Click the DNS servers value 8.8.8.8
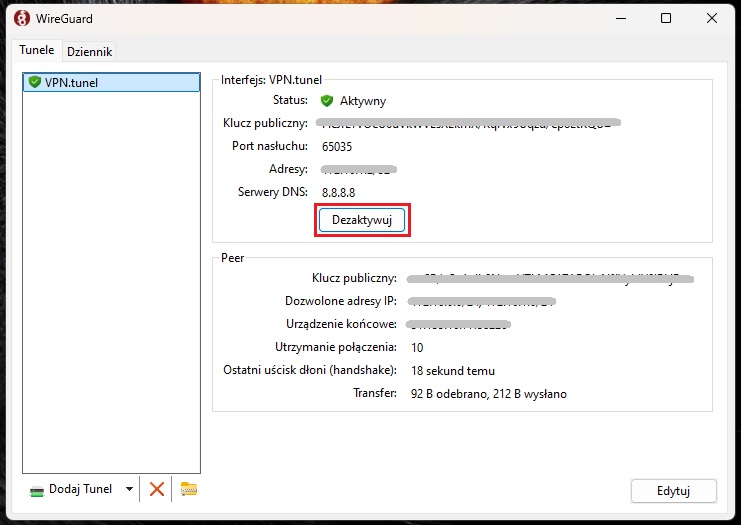Screen dimensions: 741x525 coord(339,192)
